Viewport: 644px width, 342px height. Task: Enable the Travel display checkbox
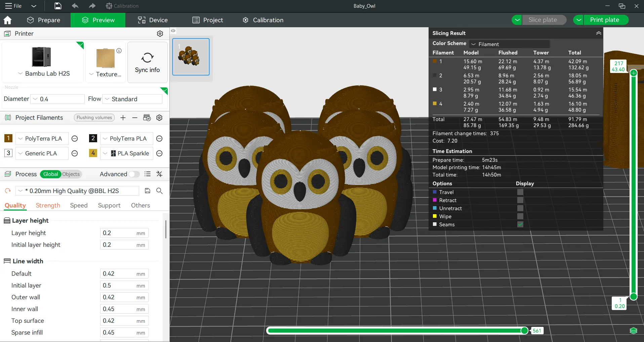(x=520, y=192)
